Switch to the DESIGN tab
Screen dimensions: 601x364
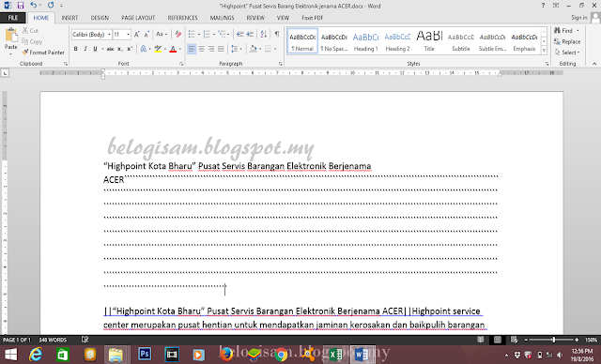tap(100, 18)
